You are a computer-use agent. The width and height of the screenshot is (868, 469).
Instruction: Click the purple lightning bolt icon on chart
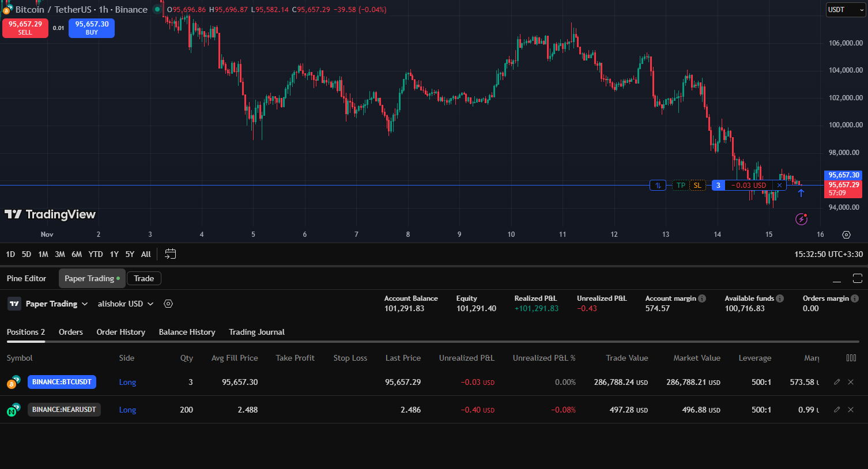pyautogui.click(x=801, y=219)
